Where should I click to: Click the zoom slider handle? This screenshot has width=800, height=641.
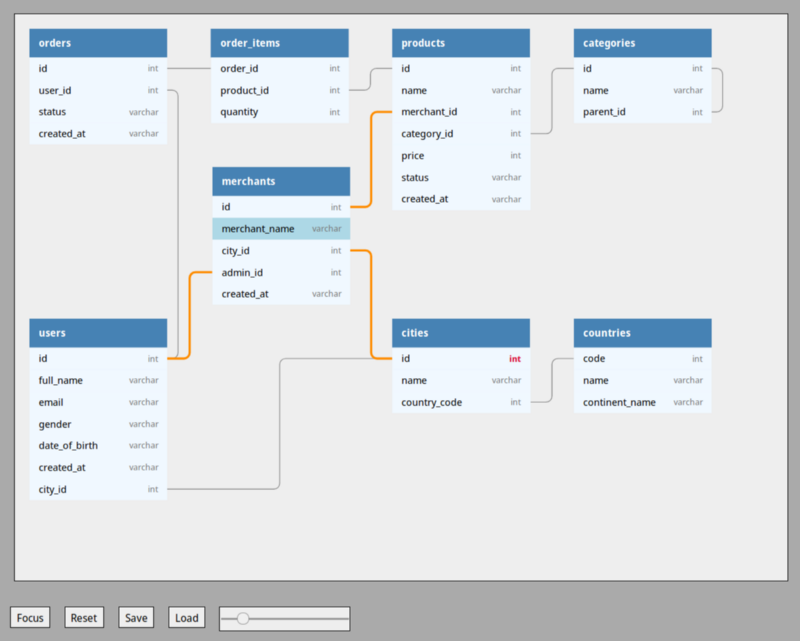tap(243, 619)
